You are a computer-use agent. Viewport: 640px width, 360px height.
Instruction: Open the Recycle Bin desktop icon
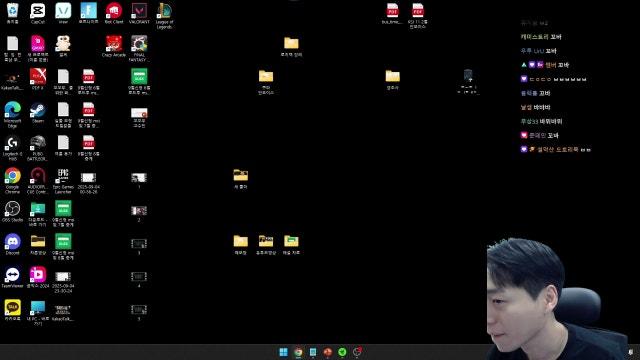tap(12, 13)
